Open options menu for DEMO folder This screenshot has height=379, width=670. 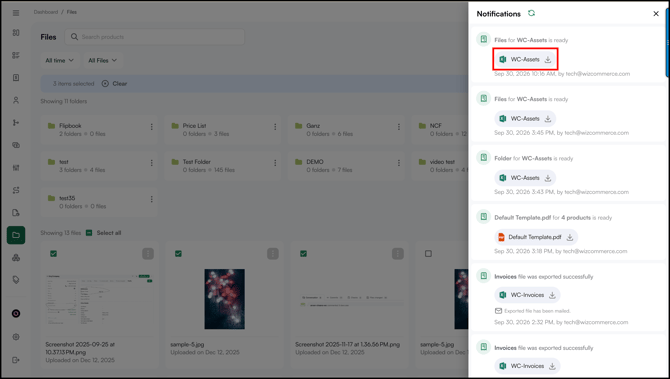[399, 163]
